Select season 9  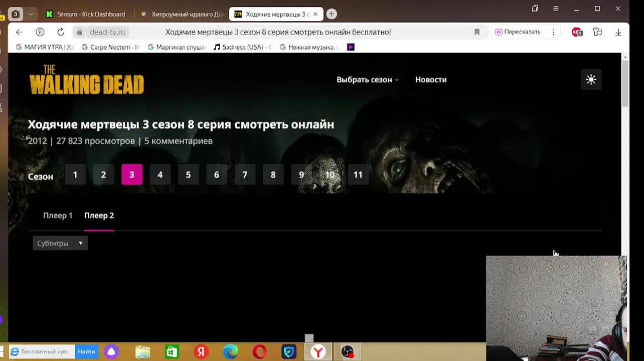click(301, 174)
